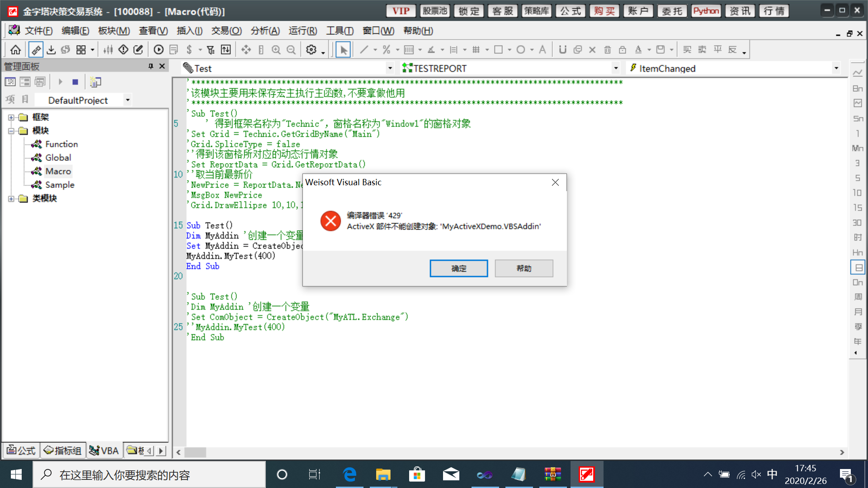Click the edit note pencil icon
Screen dimensions: 868x488
(138, 50)
